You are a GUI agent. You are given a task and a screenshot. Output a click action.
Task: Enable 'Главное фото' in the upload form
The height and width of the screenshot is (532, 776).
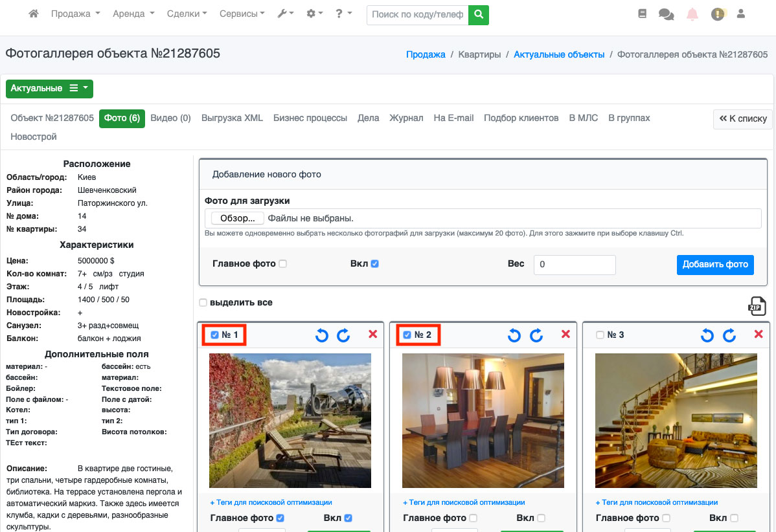click(282, 264)
